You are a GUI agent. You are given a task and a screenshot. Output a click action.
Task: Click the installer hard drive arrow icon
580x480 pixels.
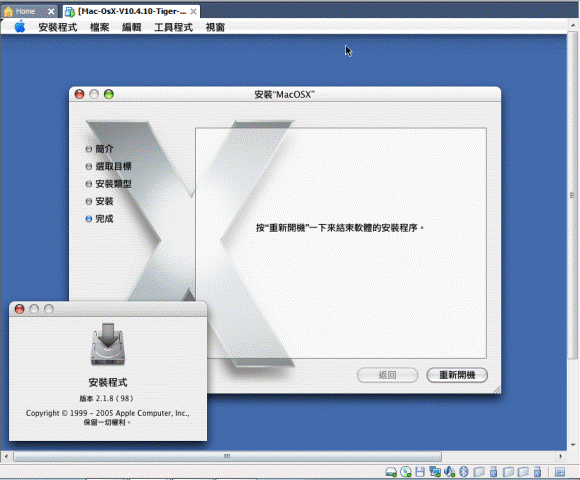[108, 344]
